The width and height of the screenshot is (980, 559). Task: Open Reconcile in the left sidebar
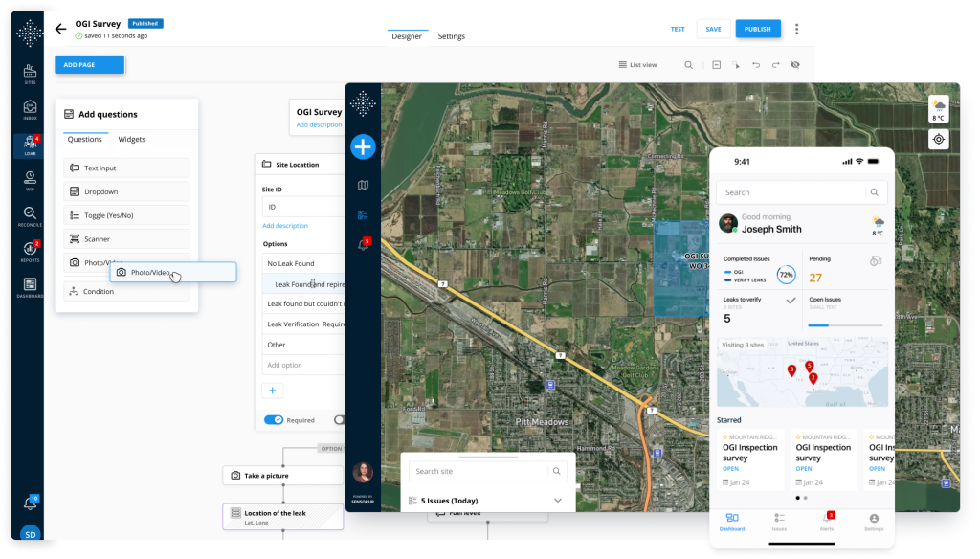click(30, 216)
